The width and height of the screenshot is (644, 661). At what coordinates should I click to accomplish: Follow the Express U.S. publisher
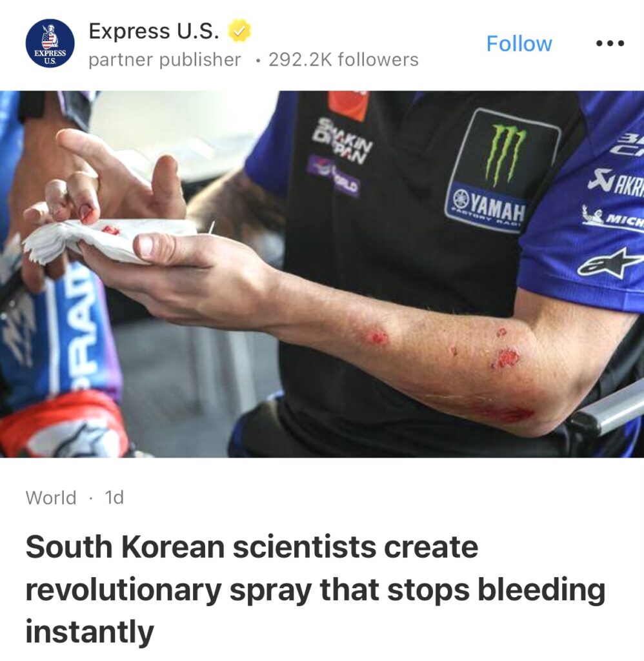click(519, 43)
